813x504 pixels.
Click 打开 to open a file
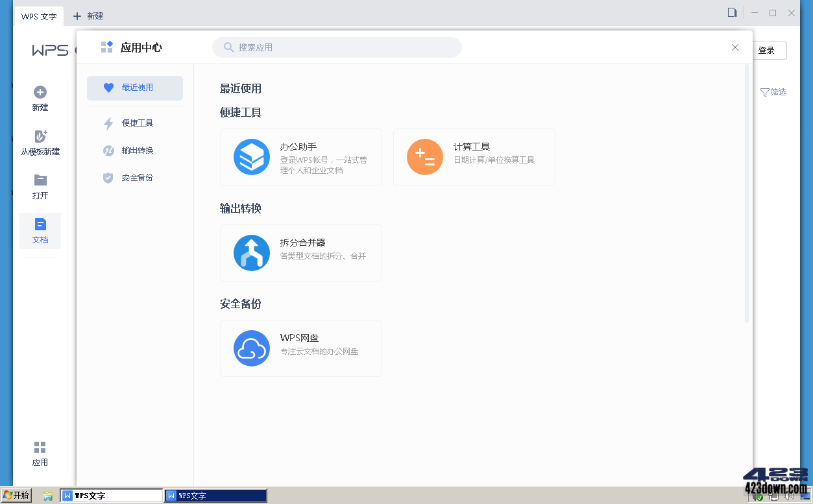[x=40, y=186]
